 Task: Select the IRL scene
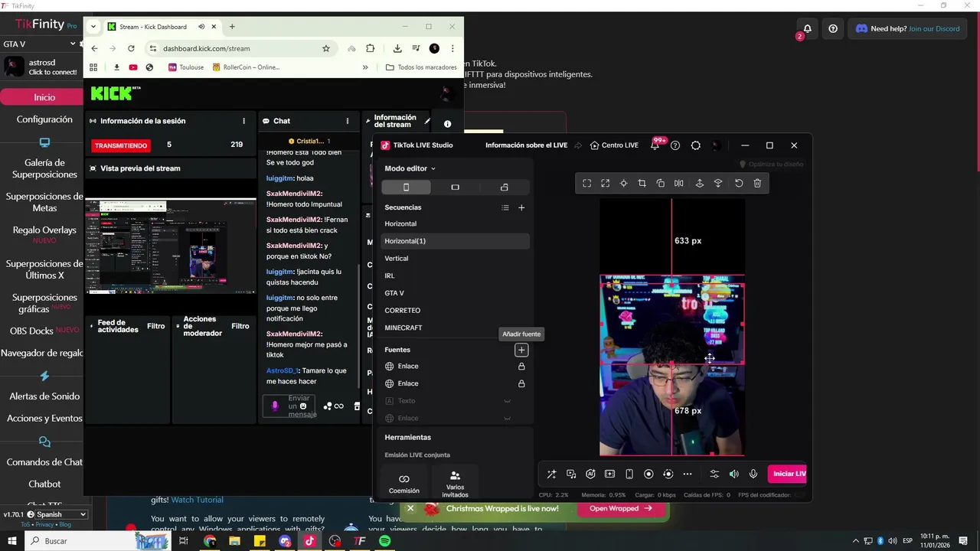(x=390, y=275)
